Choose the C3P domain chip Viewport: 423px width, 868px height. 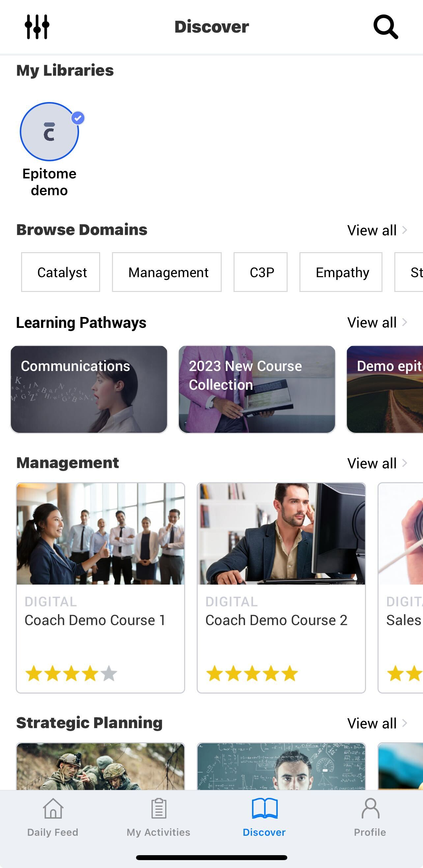coord(261,272)
